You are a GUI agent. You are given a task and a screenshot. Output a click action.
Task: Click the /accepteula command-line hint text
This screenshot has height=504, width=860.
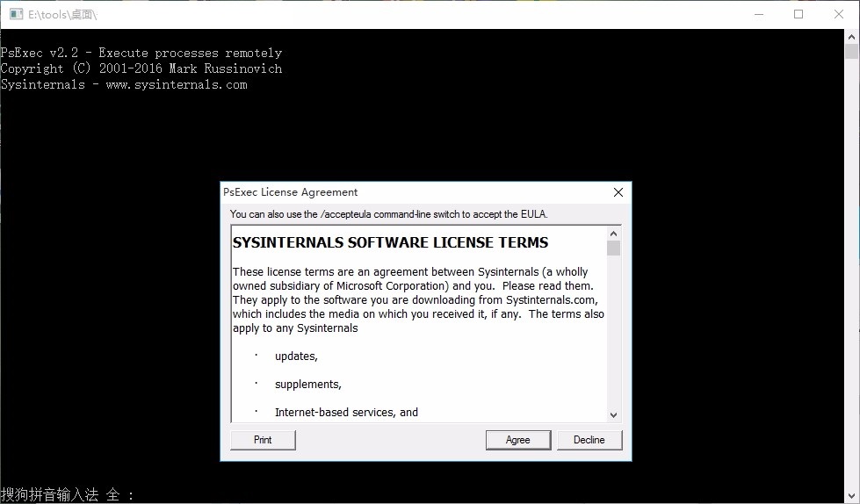[x=389, y=214]
